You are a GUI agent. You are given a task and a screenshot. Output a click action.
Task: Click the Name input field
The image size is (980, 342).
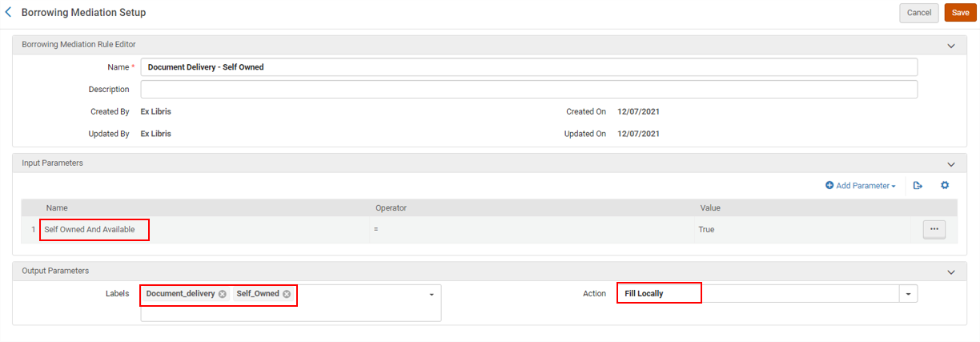click(528, 67)
